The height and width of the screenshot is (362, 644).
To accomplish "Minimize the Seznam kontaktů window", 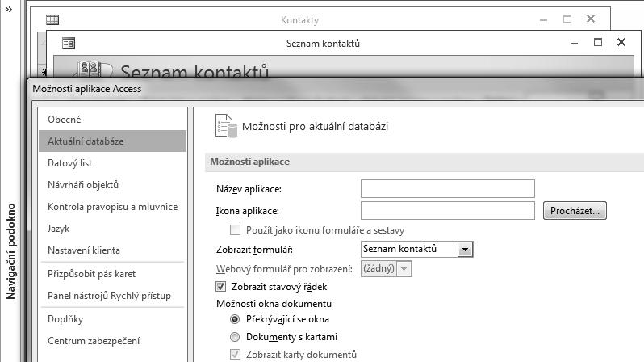I will tap(574, 43).
